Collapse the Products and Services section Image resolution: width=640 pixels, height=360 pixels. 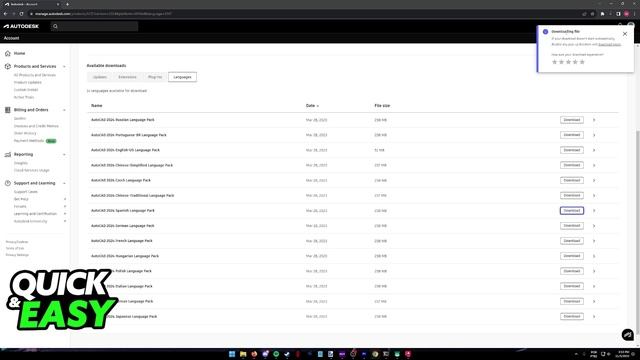(64, 67)
